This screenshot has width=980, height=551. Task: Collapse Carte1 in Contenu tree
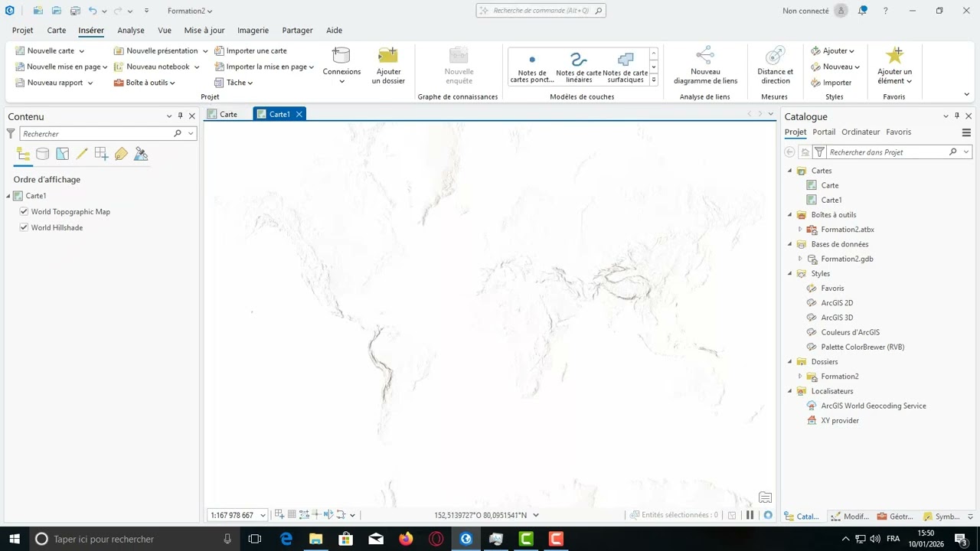[8, 196]
